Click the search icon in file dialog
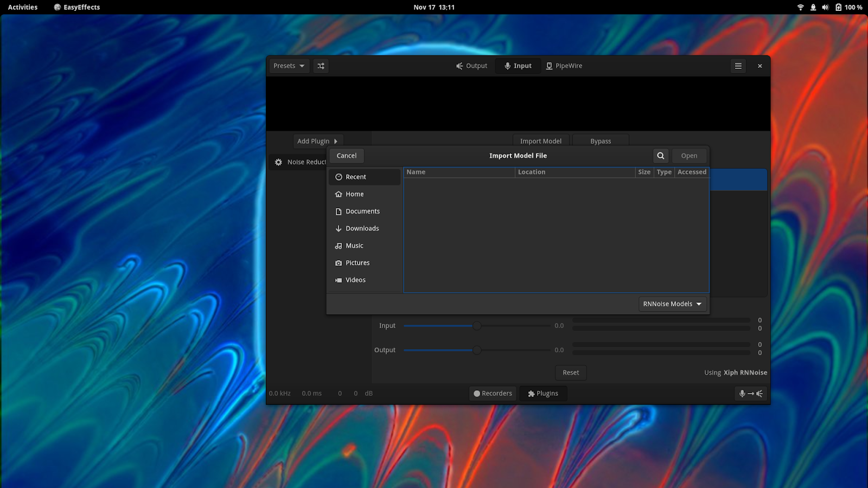This screenshot has height=488, width=868. coord(660,156)
